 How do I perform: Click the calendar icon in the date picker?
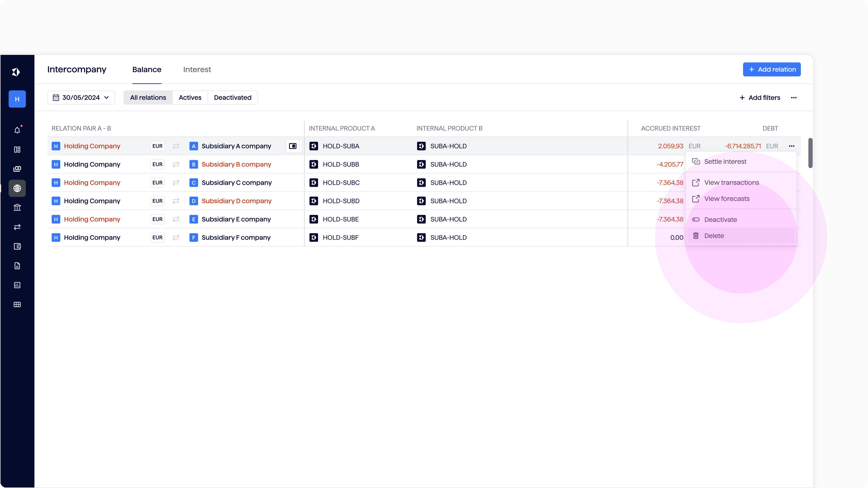pos(56,98)
